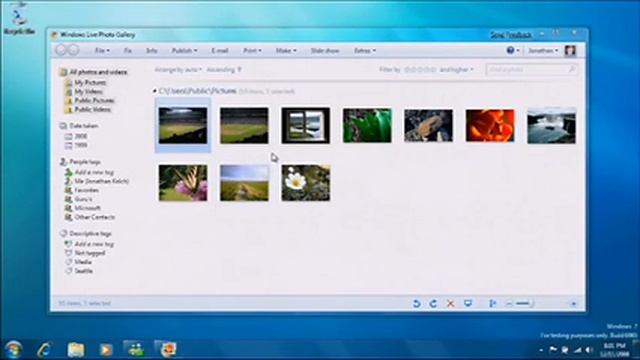Select the white daisy flower thumbnail
The image size is (640, 360).
pos(306,183)
